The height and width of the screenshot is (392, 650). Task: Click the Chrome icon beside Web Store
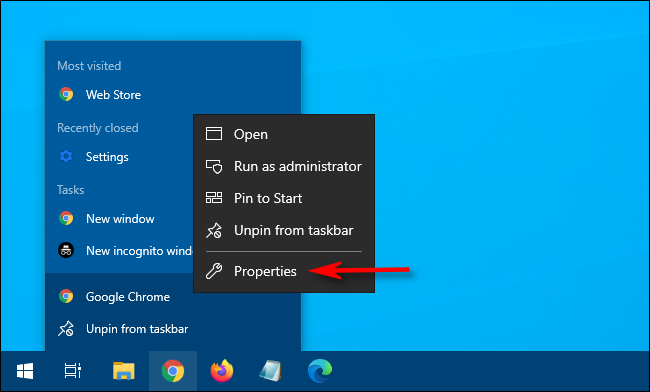point(66,94)
